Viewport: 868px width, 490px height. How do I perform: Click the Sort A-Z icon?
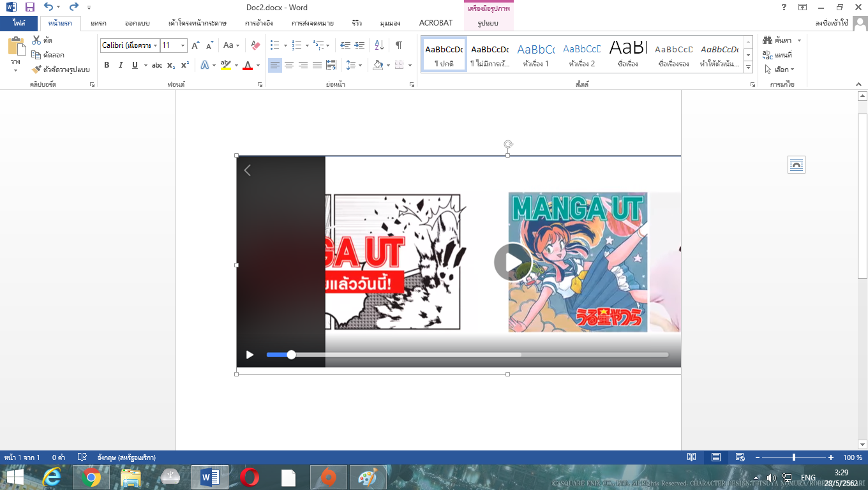pyautogui.click(x=379, y=45)
